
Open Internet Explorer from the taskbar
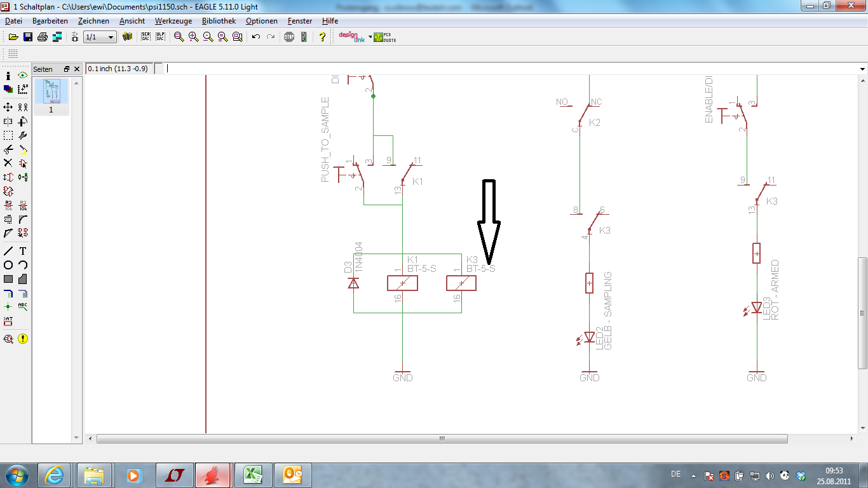[54, 475]
